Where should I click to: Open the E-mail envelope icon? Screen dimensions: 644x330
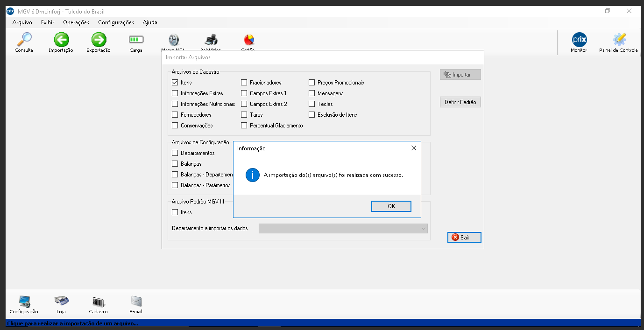click(136, 302)
